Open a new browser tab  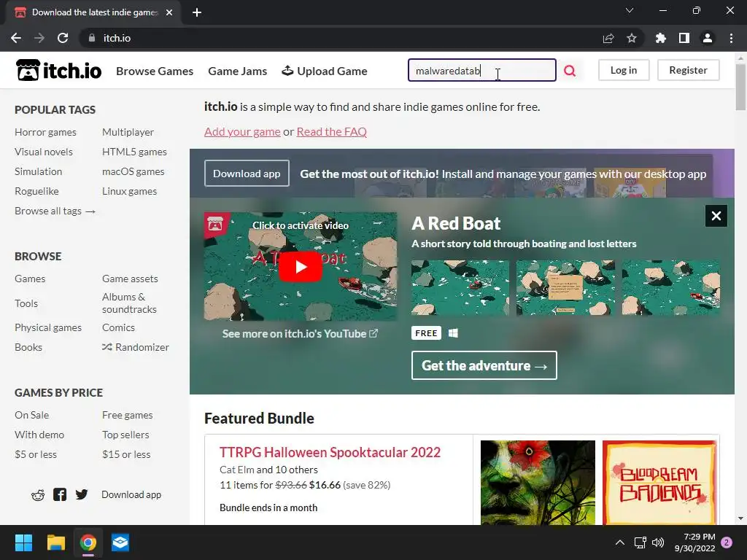click(197, 12)
